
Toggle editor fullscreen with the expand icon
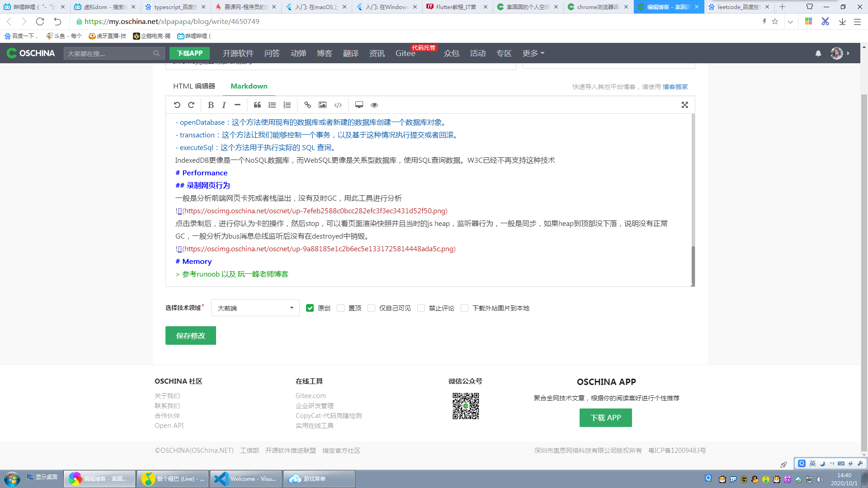coord(684,105)
